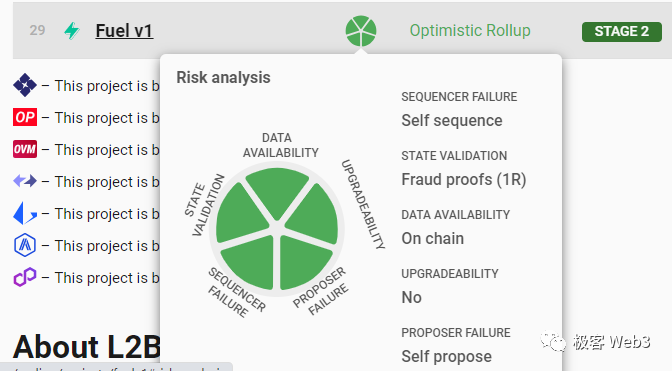
Task: Click the dark blue diamond project icon
Action: [25, 85]
